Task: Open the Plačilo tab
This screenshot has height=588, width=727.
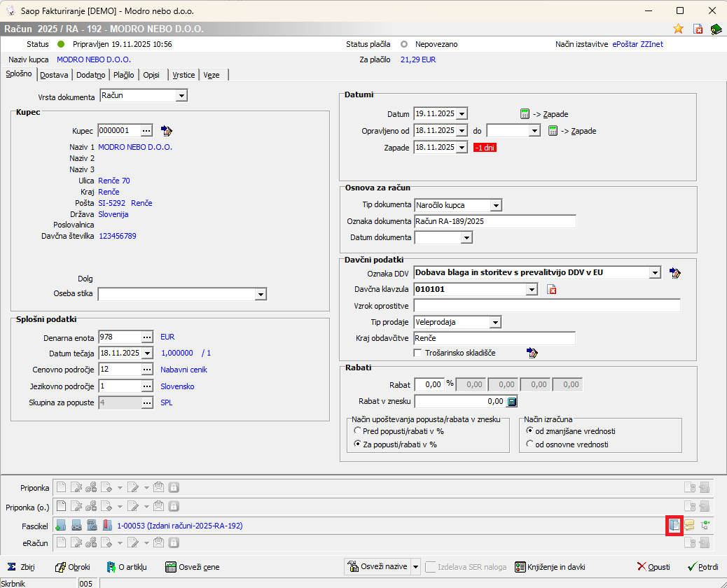Action: pos(124,75)
